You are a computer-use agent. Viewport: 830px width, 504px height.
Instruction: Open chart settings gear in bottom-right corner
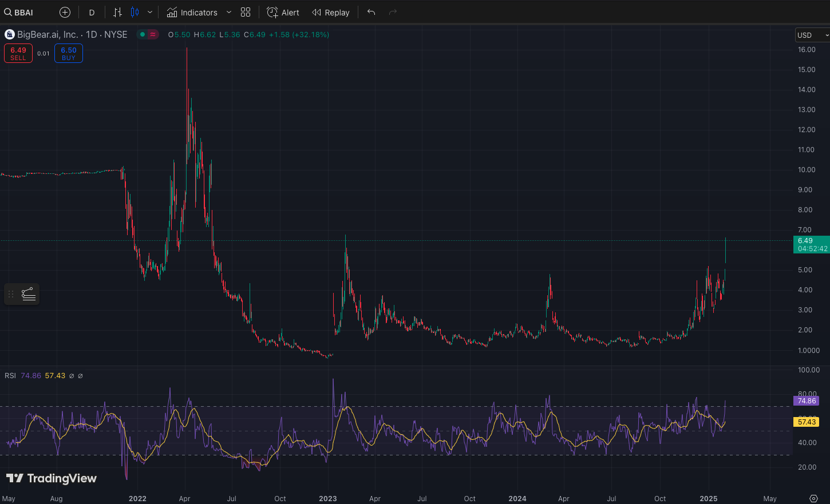(x=813, y=498)
